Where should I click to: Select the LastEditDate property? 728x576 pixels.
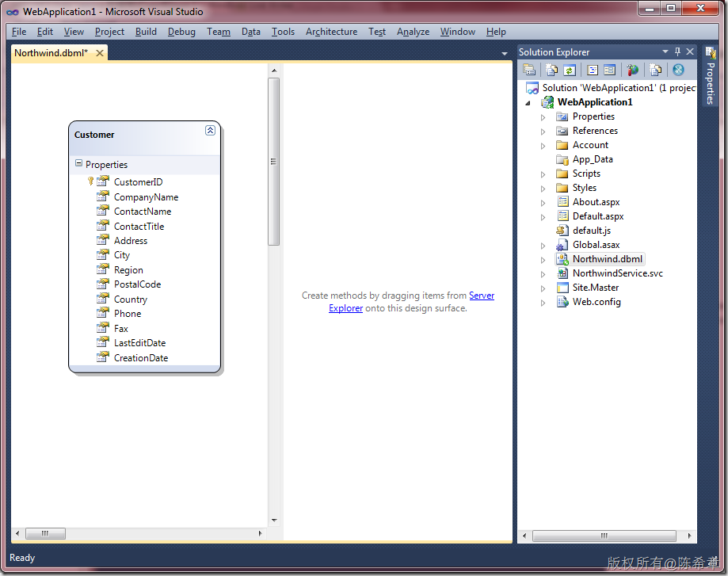[139, 343]
